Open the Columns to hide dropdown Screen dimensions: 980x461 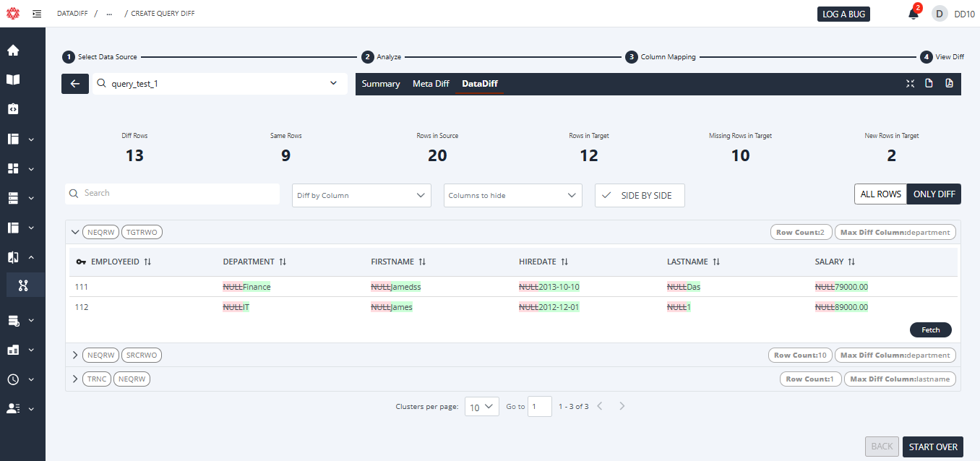click(x=512, y=195)
